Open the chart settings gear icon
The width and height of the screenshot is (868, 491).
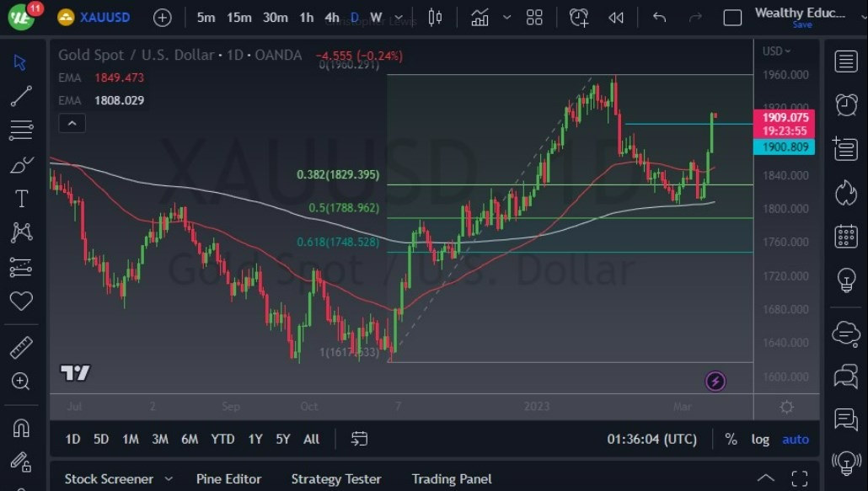point(786,407)
